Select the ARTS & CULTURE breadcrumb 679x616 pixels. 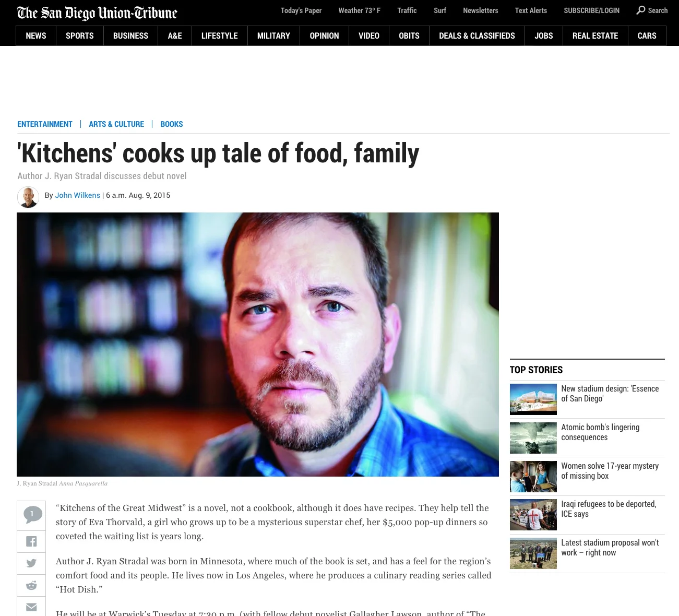click(116, 124)
